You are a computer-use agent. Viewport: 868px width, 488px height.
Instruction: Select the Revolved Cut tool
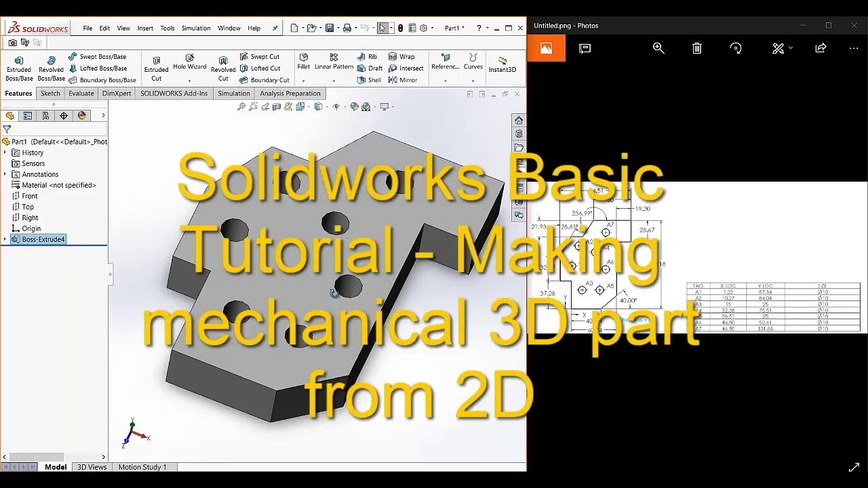(x=223, y=68)
